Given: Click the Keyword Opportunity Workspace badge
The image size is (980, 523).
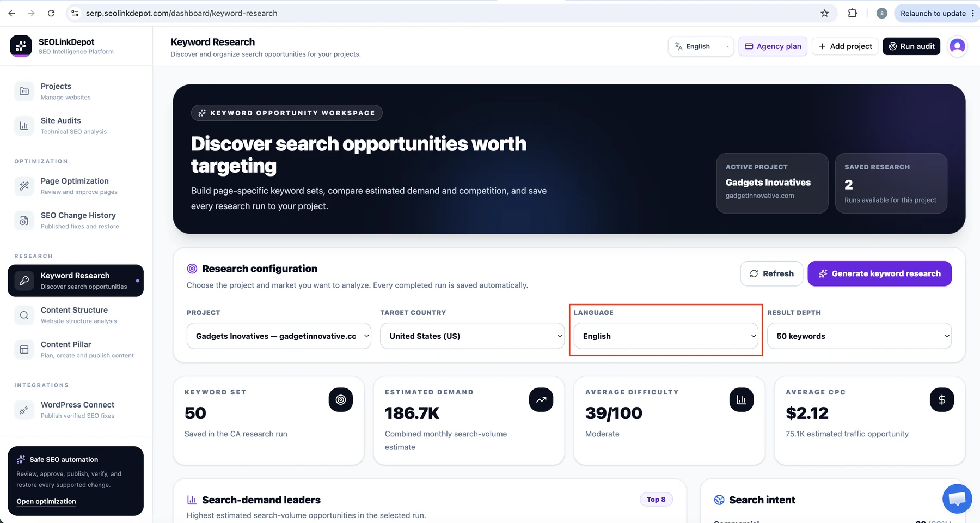Looking at the screenshot, I should click(x=287, y=113).
